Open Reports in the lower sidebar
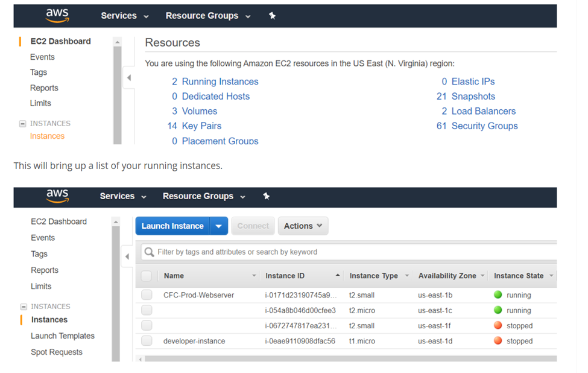Viewport: 588px width, 373px height. point(45,270)
